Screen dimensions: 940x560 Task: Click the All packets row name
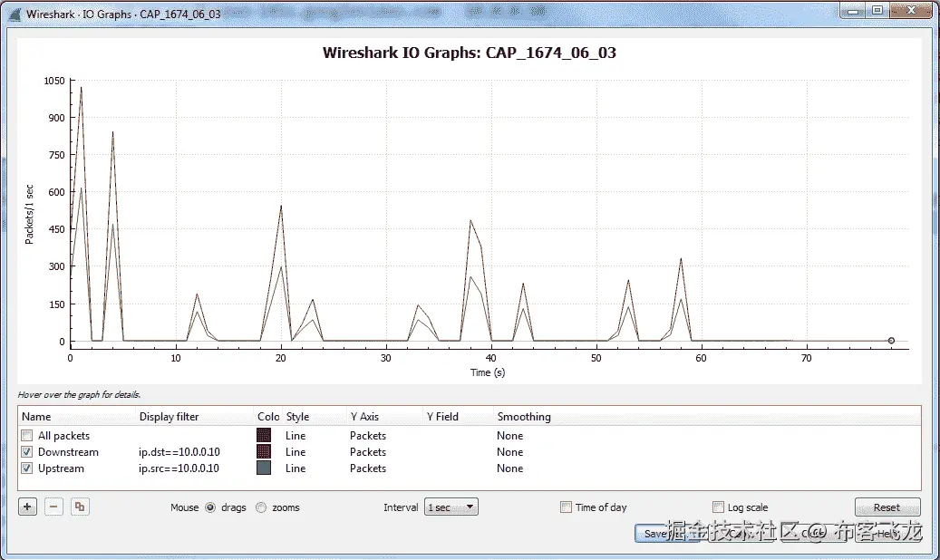tap(63, 436)
